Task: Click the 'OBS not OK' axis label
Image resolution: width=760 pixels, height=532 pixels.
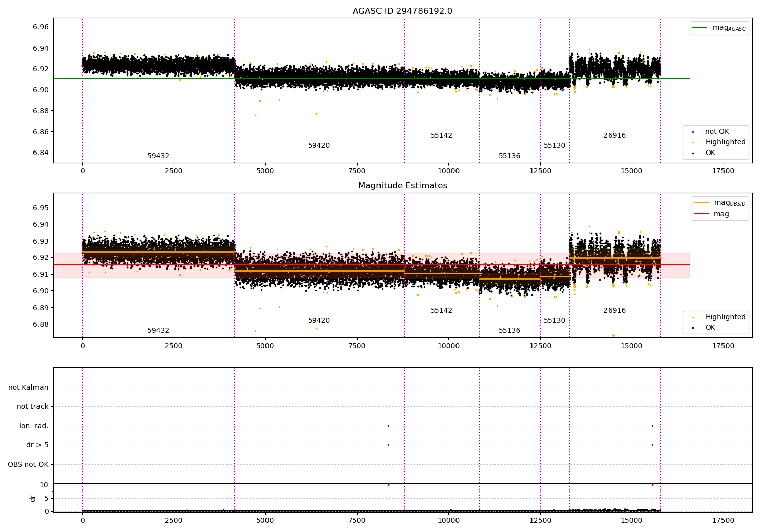Action: point(28,464)
